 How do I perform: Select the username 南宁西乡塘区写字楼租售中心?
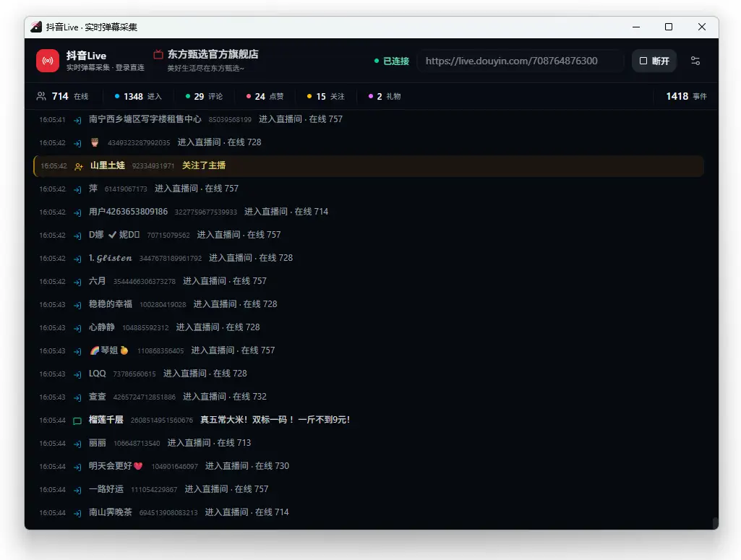coord(145,119)
